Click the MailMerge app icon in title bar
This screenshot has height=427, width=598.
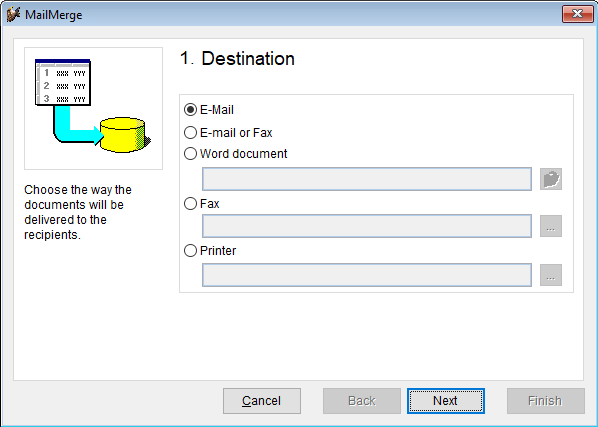tap(13, 14)
